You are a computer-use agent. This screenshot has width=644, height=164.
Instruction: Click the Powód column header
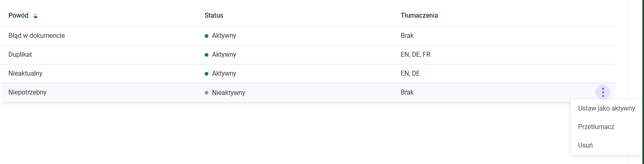pyautogui.click(x=19, y=16)
